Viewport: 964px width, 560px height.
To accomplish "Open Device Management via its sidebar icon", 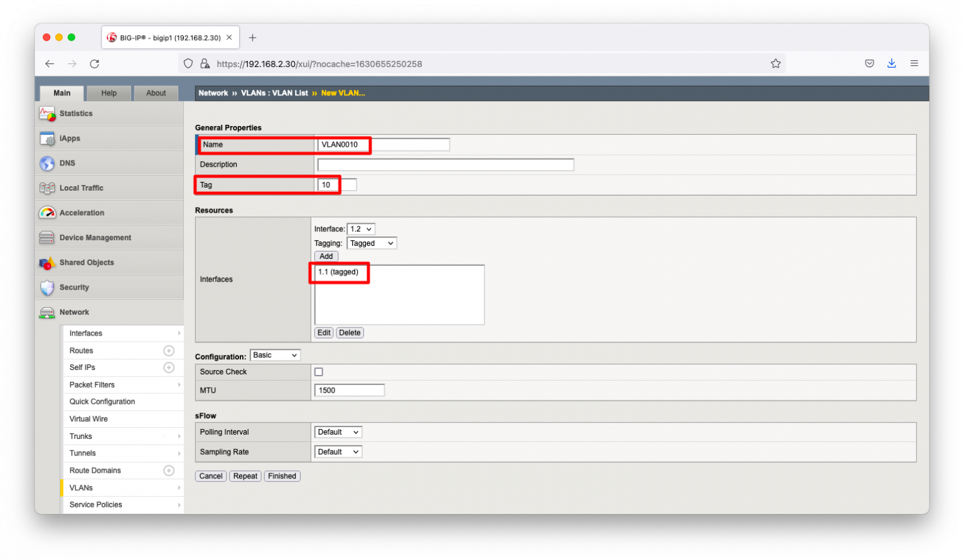I will pos(47,237).
